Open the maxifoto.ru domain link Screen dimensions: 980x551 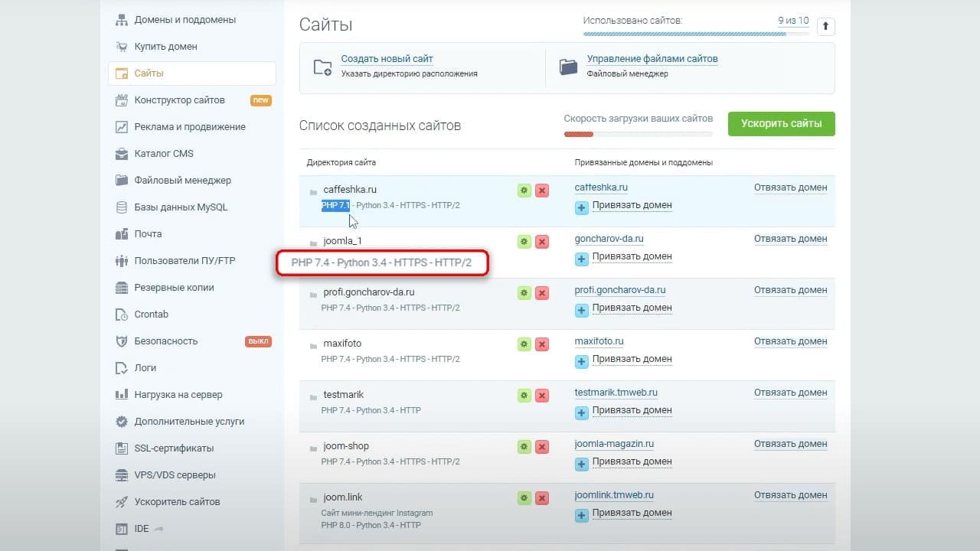coord(599,341)
